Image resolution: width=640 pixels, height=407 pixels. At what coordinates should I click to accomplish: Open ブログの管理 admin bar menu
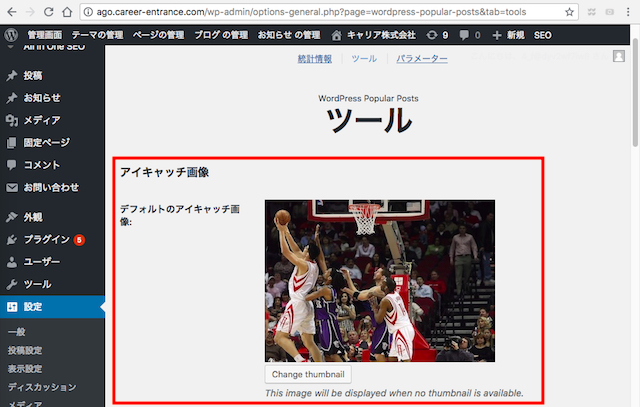click(221, 35)
